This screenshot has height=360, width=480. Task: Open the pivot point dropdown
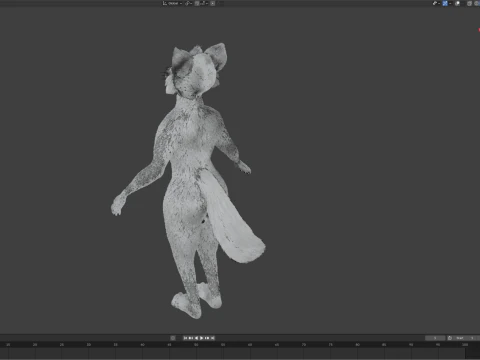click(x=188, y=3)
